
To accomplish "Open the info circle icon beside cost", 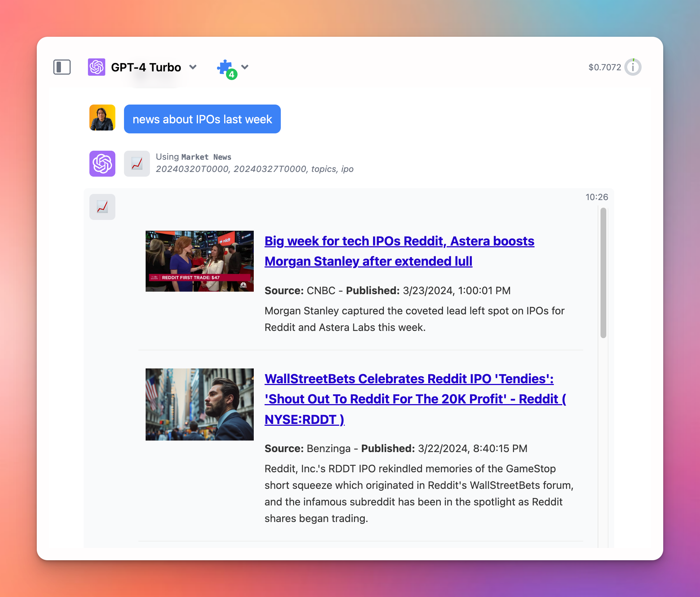I will click(x=633, y=67).
